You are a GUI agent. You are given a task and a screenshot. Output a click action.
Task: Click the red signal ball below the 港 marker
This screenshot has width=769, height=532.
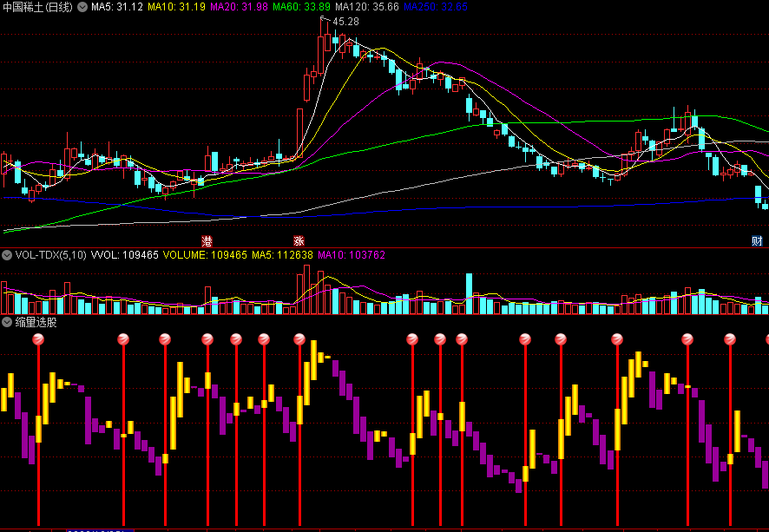pos(207,339)
